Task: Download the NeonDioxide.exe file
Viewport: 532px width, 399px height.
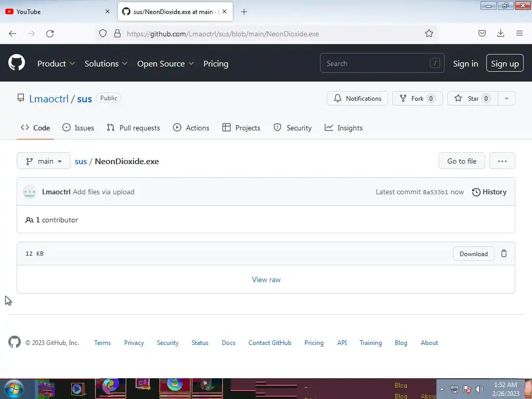Action: pyautogui.click(x=473, y=254)
